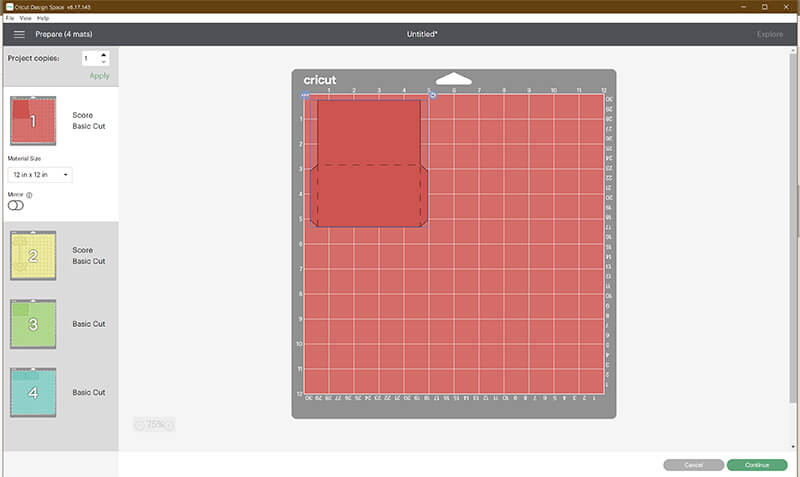Increase project copies with the up arrow
This screenshot has height=477, width=800.
(x=104, y=55)
